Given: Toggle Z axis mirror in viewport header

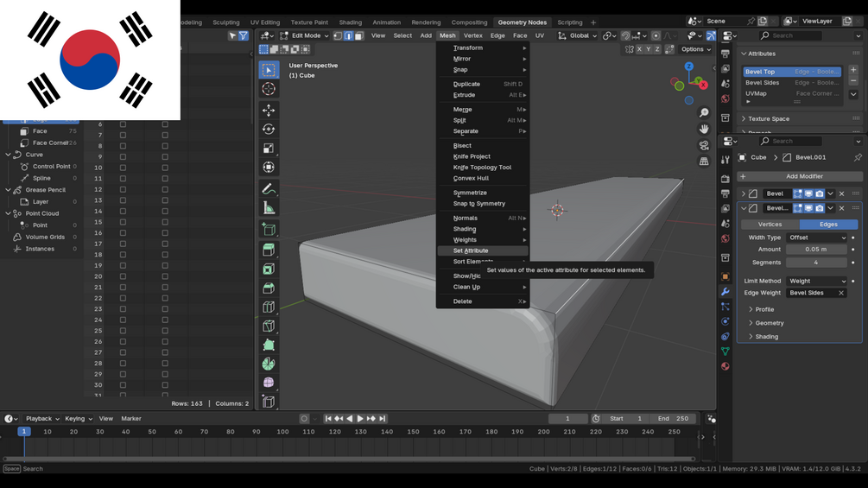Looking at the screenshot, I should pos(657,49).
